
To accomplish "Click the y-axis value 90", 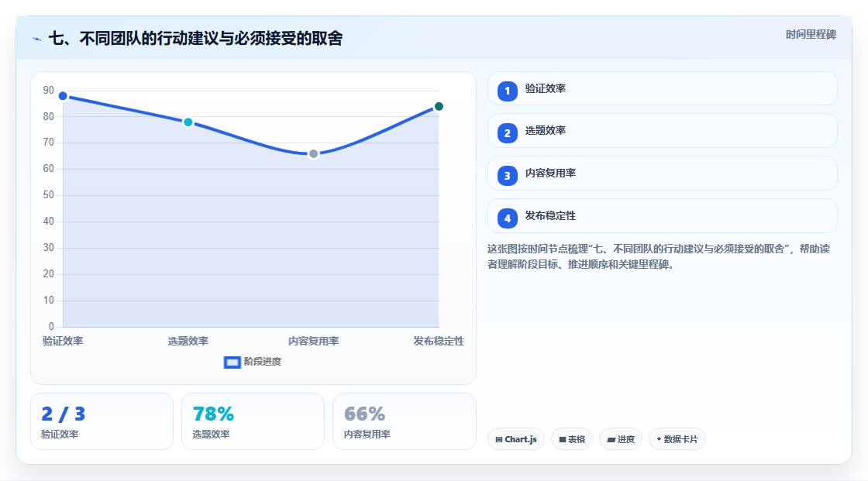I will tap(49, 90).
